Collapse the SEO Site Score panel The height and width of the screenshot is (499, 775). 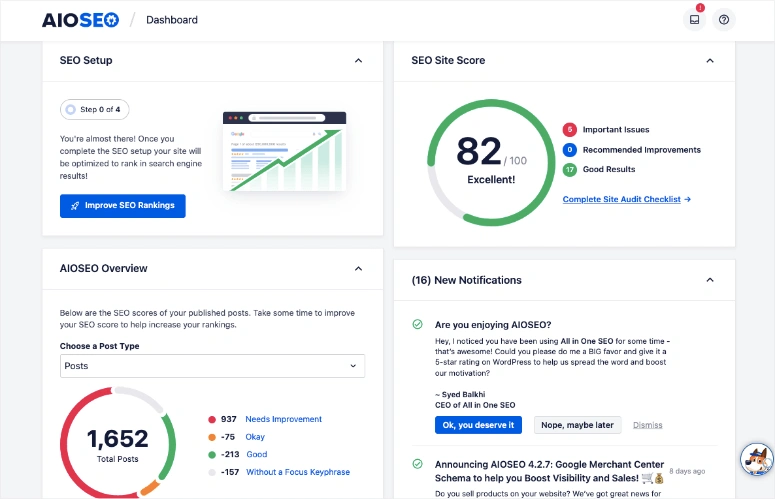(710, 61)
